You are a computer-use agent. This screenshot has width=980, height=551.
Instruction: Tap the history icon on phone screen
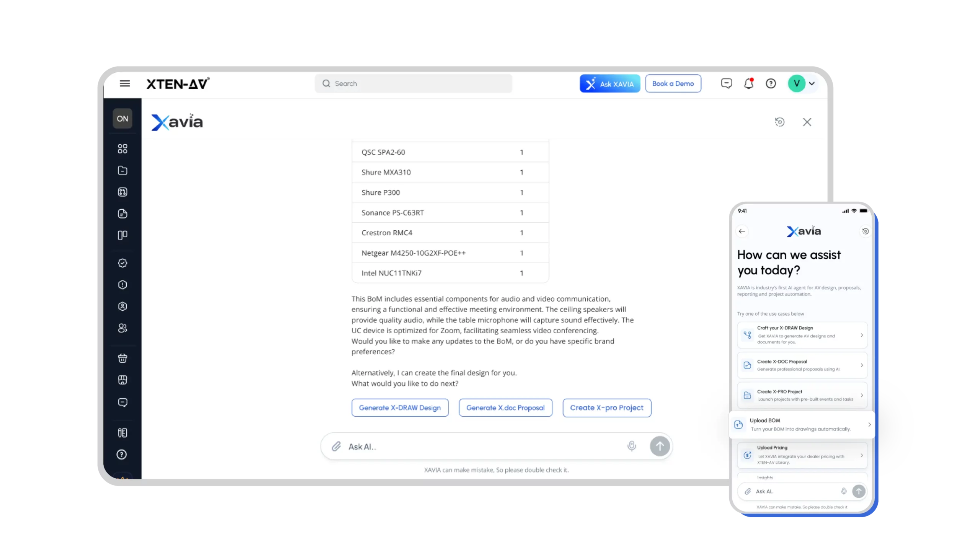pos(865,231)
